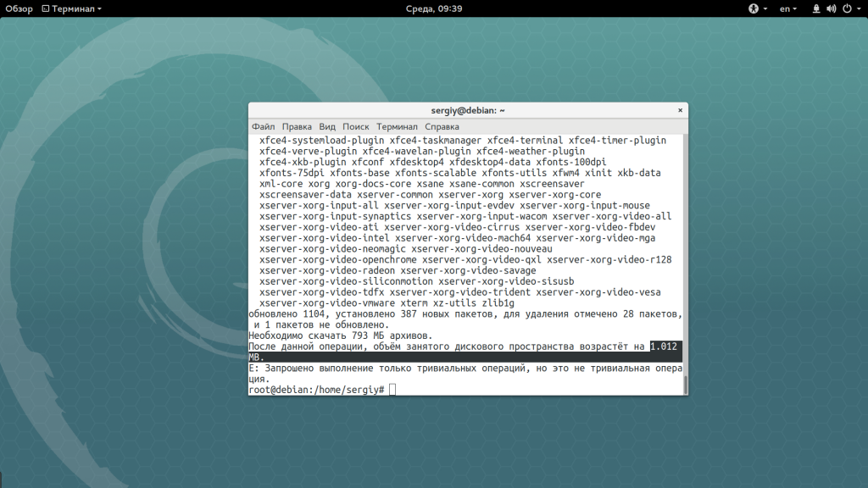The width and height of the screenshot is (868, 488).
Task: Click the volume speaker icon
Action: 831,8
